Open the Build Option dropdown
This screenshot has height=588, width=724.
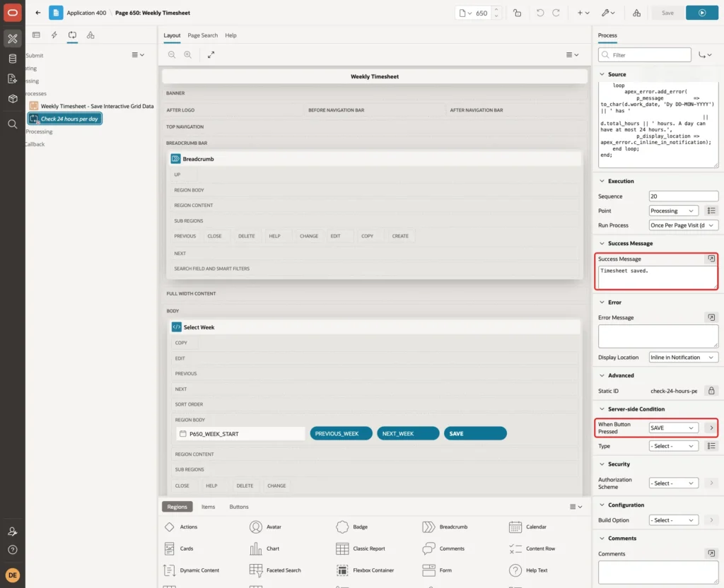click(673, 519)
